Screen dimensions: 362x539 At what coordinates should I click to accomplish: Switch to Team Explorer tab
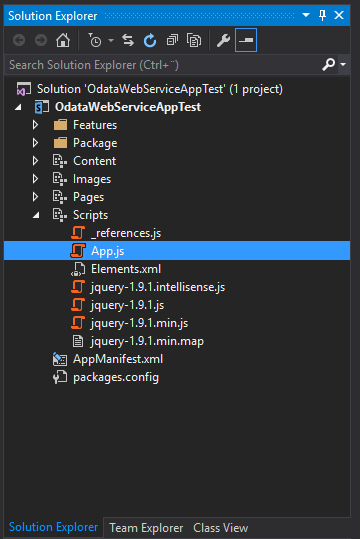[146, 528]
